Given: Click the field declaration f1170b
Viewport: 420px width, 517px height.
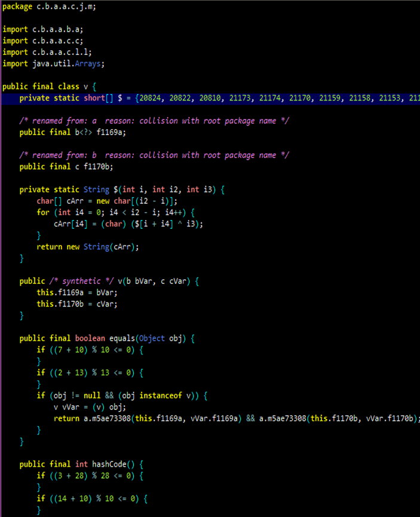Looking at the screenshot, I should [66, 167].
